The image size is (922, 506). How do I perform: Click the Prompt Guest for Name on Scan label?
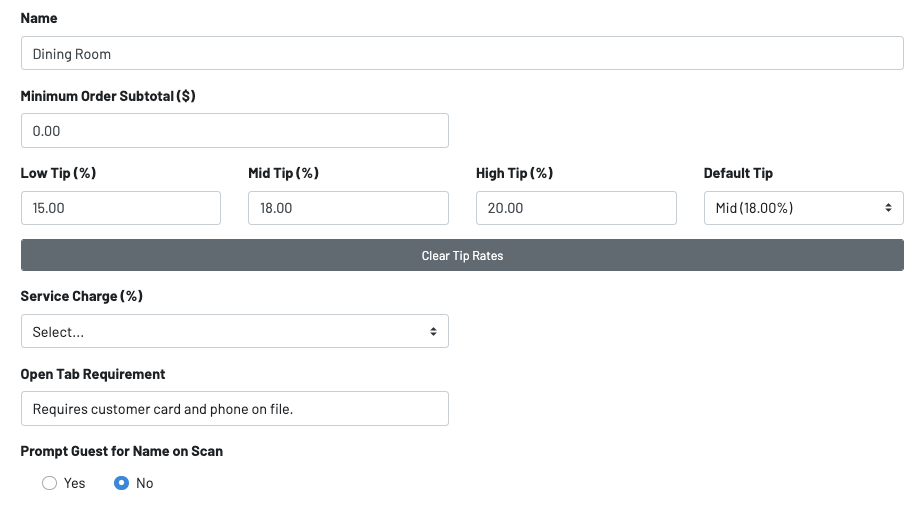tap(122, 451)
